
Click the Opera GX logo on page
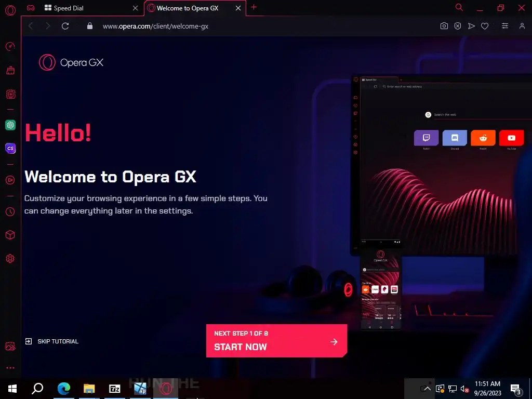tap(71, 62)
